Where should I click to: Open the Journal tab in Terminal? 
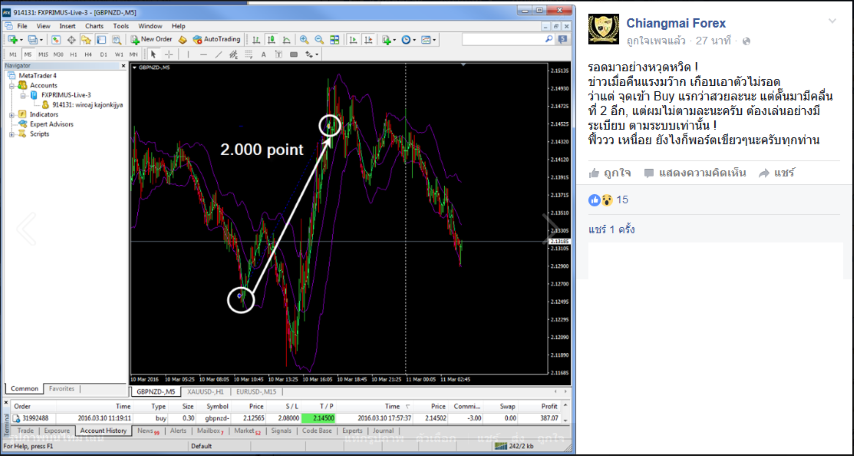pyautogui.click(x=383, y=430)
